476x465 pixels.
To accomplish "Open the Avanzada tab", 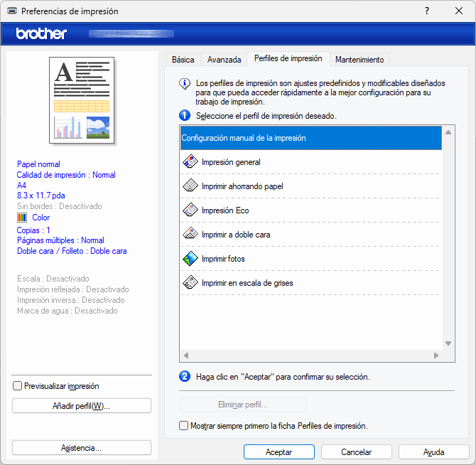I will [x=225, y=60].
